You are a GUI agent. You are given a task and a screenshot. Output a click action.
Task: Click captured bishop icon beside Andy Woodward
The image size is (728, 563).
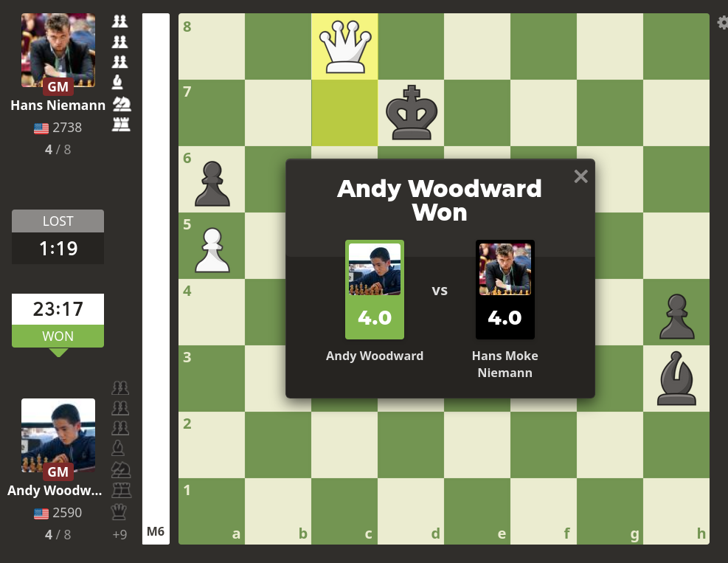tap(117, 449)
